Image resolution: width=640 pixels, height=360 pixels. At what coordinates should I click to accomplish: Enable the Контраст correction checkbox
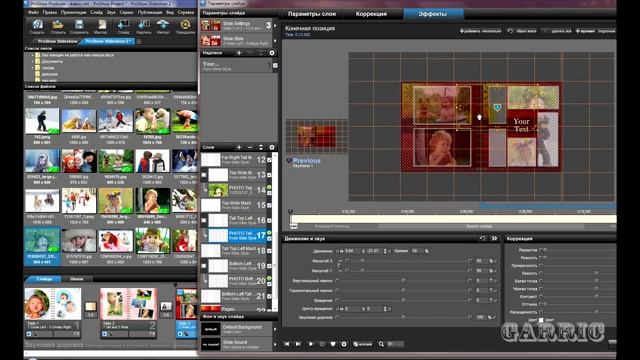tap(541, 296)
